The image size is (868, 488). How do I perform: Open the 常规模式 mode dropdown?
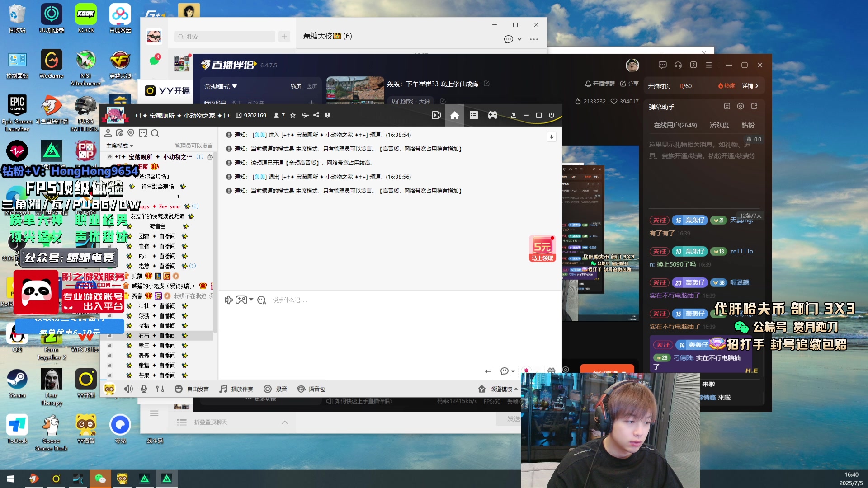(x=221, y=86)
